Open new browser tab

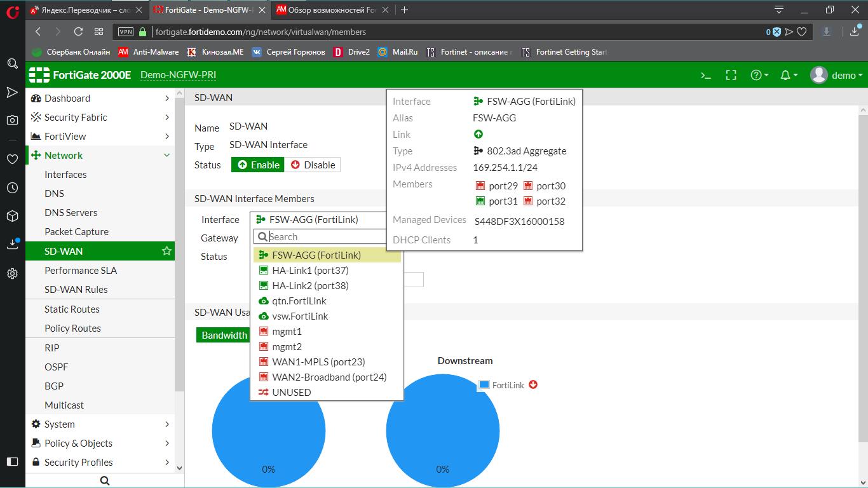pyautogui.click(x=404, y=10)
